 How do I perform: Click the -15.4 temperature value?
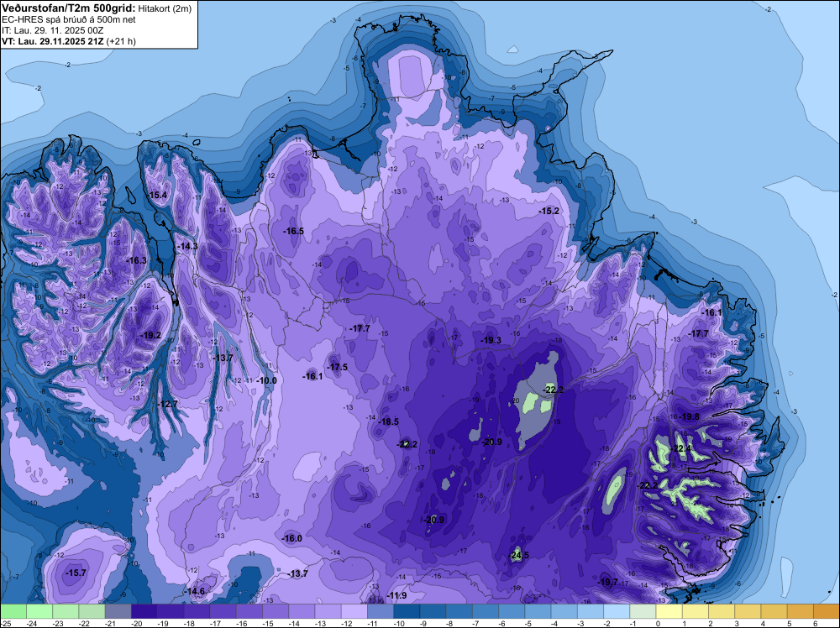(x=157, y=195)
